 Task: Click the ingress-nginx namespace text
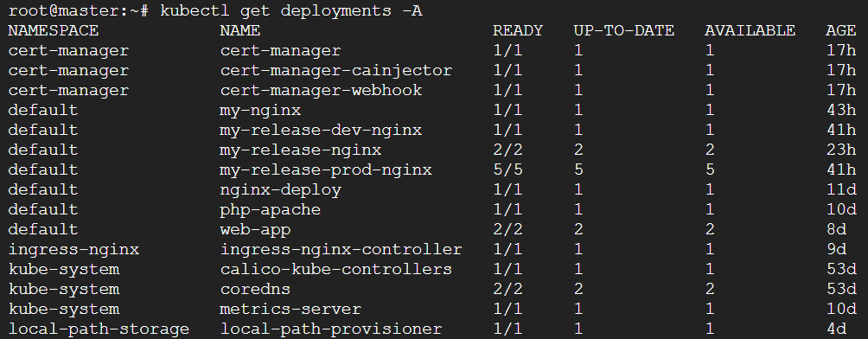point(73,249)
